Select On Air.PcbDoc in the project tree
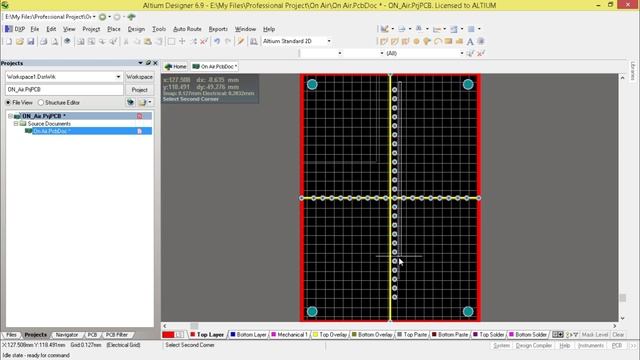 click(x=52, y=131)
